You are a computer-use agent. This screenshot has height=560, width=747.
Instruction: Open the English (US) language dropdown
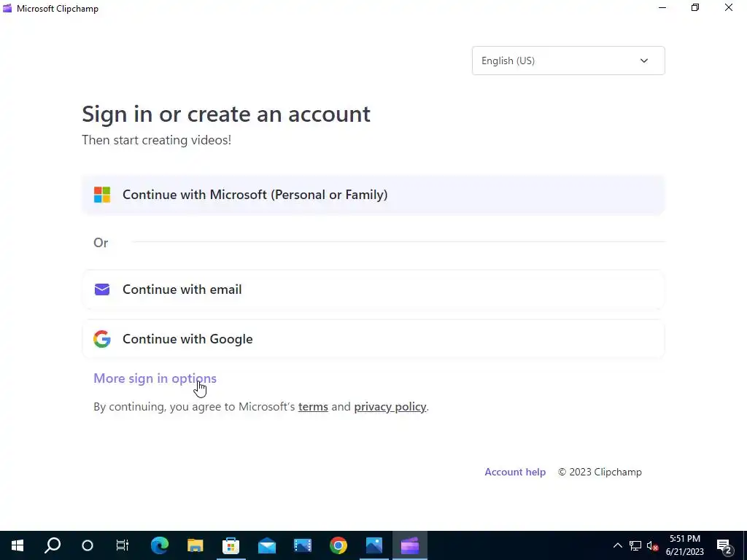(568, 61)
